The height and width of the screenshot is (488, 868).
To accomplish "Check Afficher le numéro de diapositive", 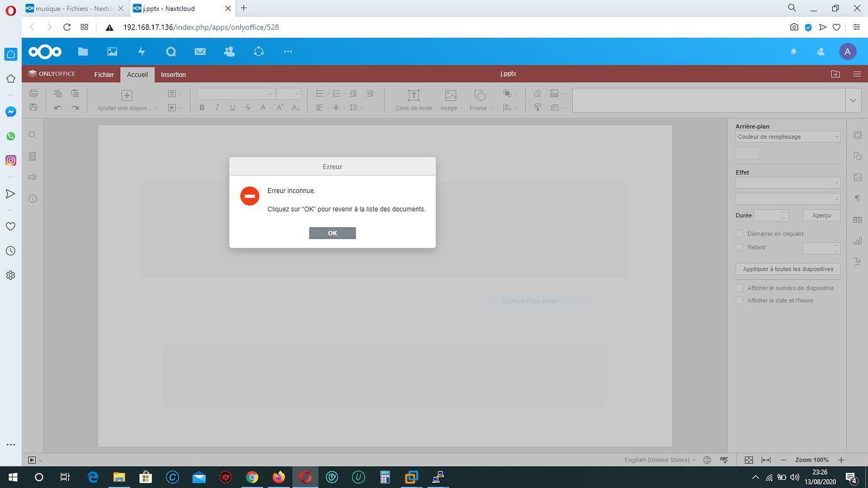I will pyautogui.click(x=739, y=287).
